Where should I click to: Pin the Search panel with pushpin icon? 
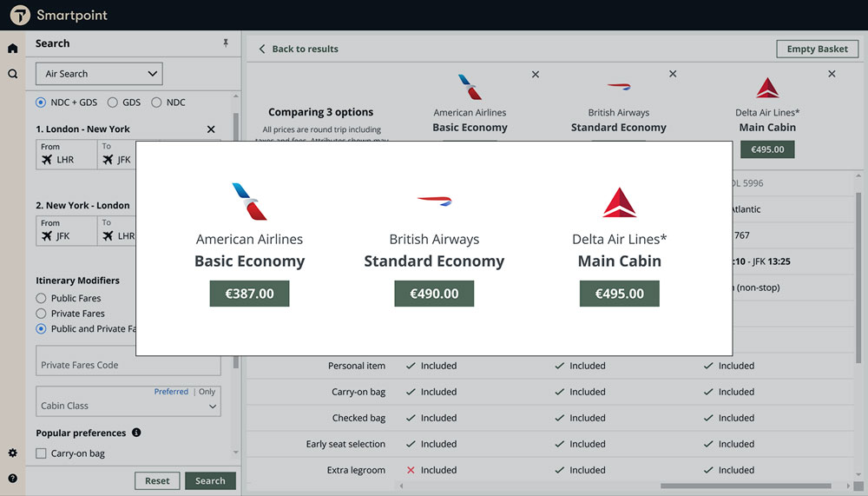coord(226,43)
